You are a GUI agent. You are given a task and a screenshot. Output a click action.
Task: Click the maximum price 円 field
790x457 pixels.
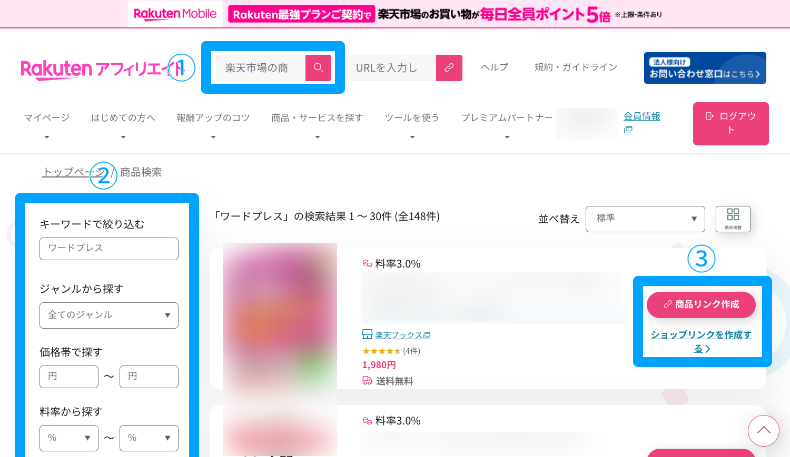pyautogui.click(x=149, y=376)
